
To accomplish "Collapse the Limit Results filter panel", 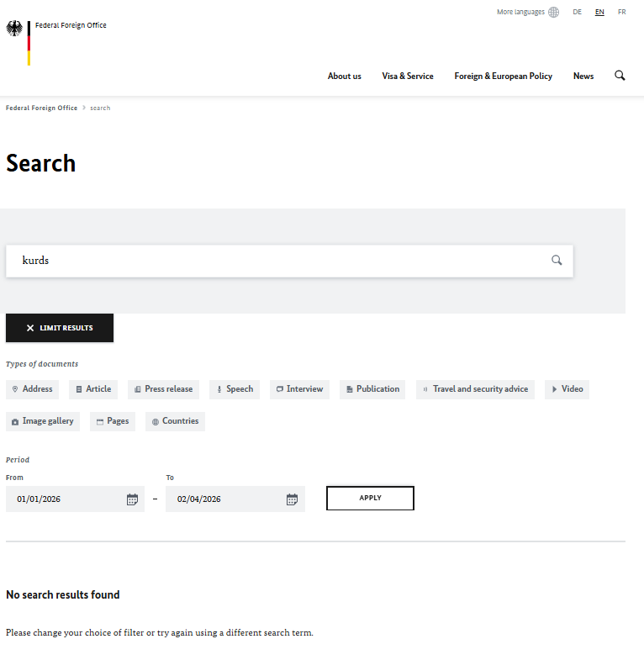I will (x=60, y=328).
